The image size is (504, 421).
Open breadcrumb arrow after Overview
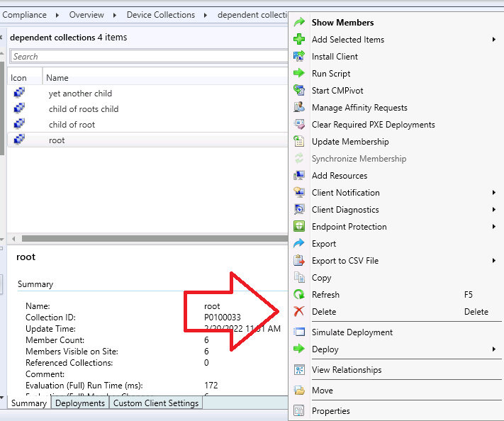[115, 15]
